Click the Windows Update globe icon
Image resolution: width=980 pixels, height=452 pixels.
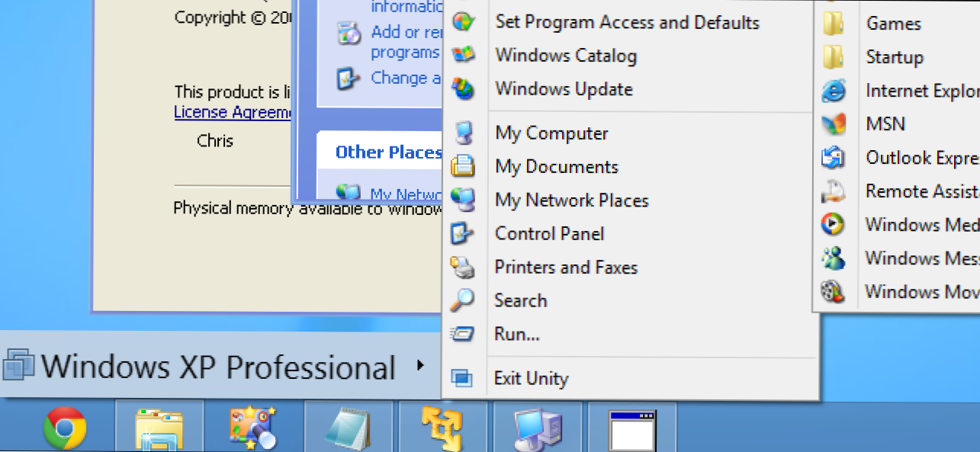pos(463,89)
